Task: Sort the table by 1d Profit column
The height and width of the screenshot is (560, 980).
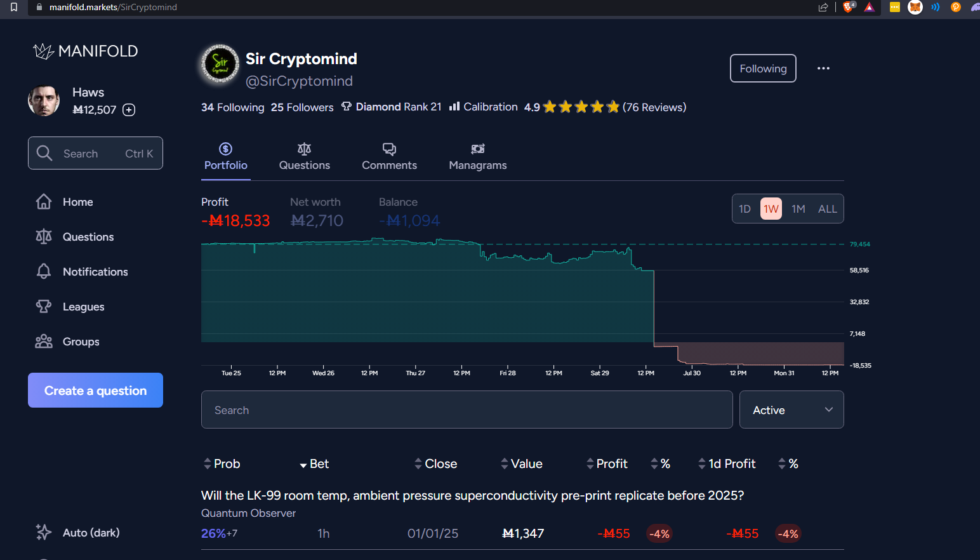Action: click(727, 463)
